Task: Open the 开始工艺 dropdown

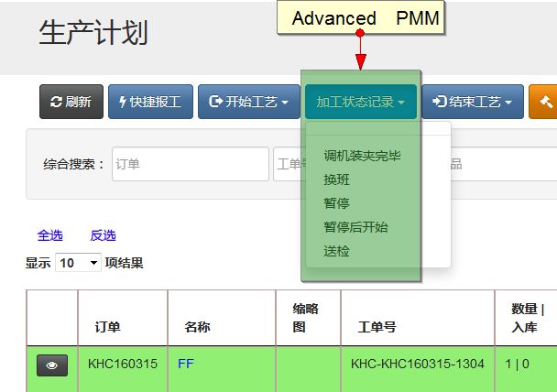Action: 248,102
